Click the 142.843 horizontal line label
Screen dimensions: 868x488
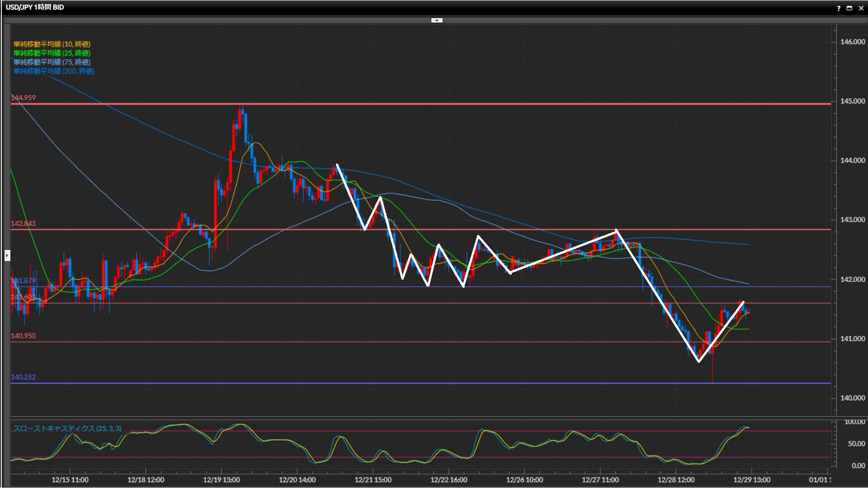(x=23, y=224)
